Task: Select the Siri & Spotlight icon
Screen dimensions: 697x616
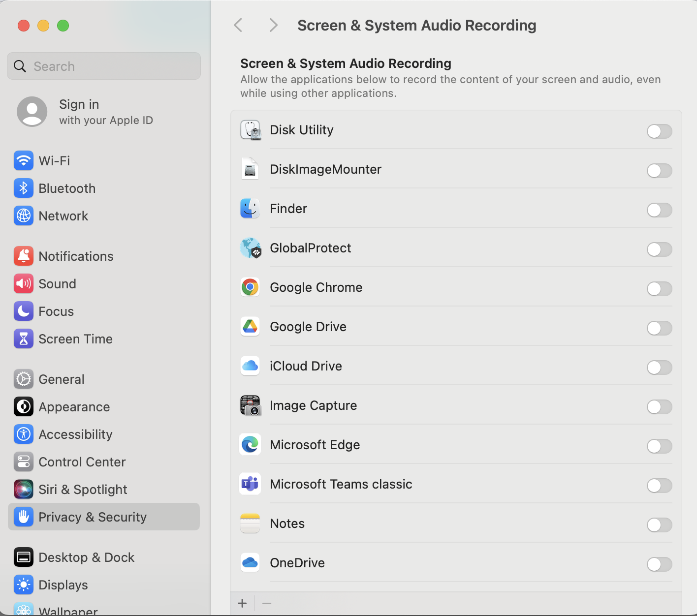Action: [x=24, y=489]
